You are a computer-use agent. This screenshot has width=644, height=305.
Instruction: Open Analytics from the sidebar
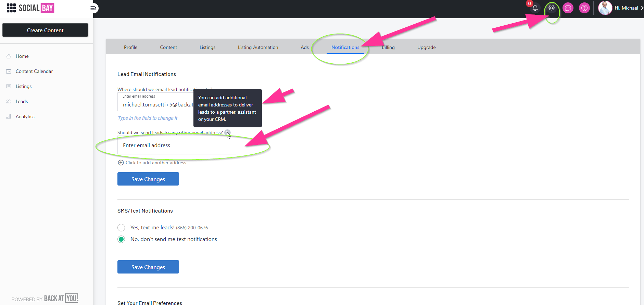coord(25,116)
